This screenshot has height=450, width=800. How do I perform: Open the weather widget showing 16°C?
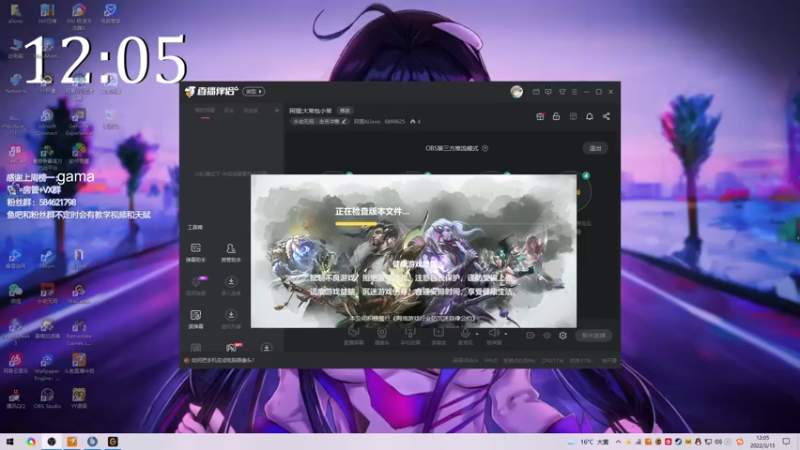(x=588, y=442)
